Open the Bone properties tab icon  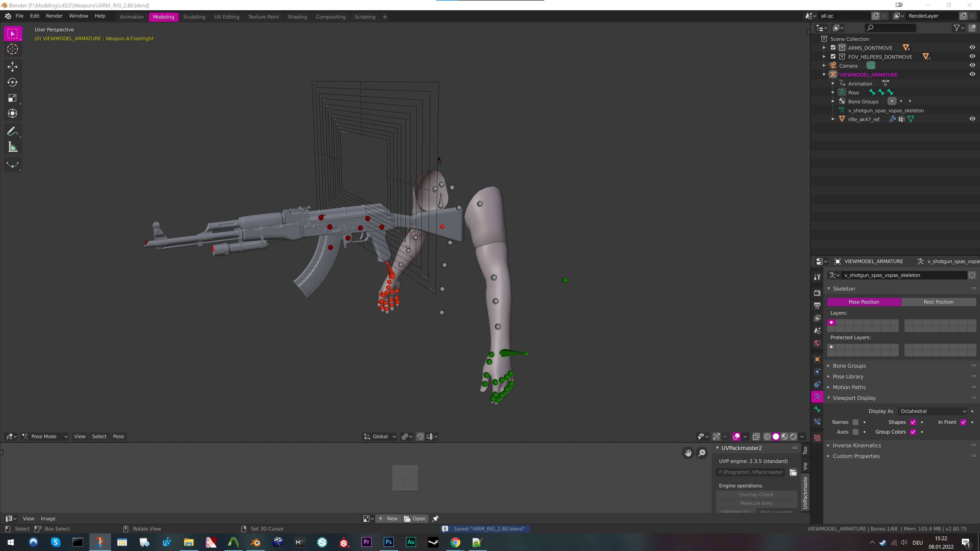pyautogui.click(x=817, y=409)
